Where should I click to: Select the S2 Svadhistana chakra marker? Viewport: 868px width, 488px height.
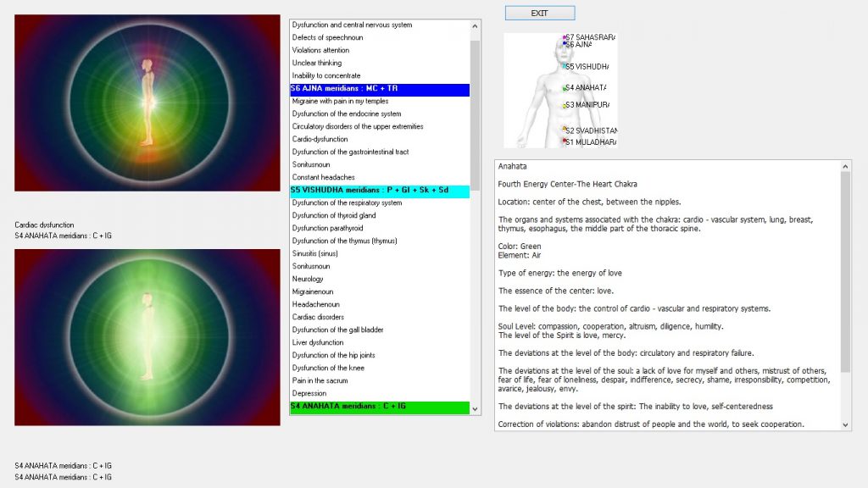[x=565, y=130]
